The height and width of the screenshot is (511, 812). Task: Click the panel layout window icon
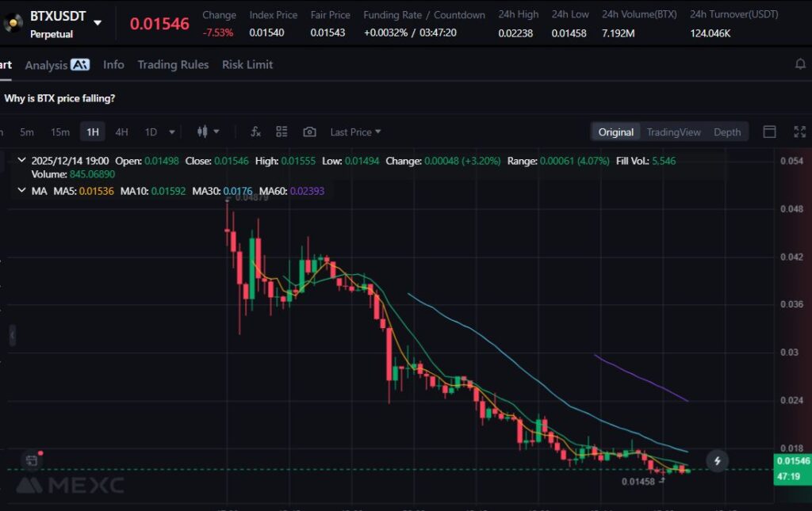point(769,132)
